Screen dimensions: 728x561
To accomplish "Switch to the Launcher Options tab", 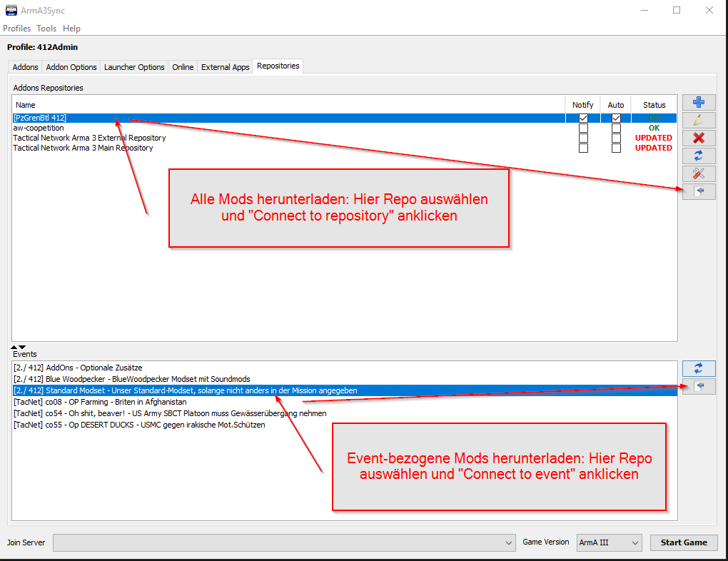I will coord(134,67).
